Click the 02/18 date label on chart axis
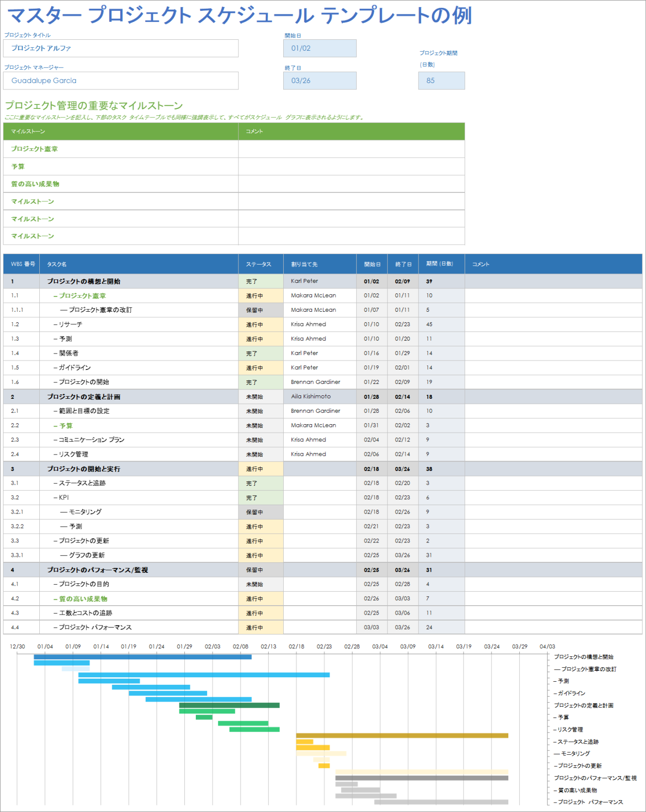 coord(296,646)
